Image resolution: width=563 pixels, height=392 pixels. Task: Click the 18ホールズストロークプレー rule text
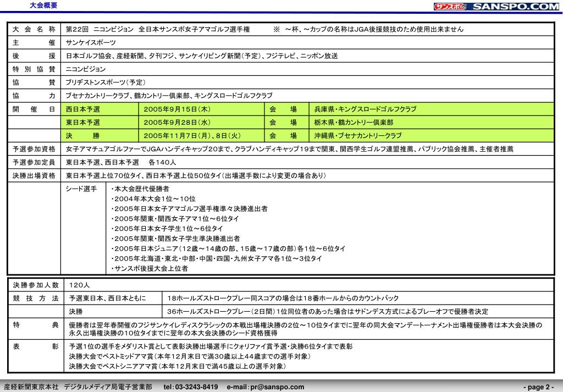point(283,299)
